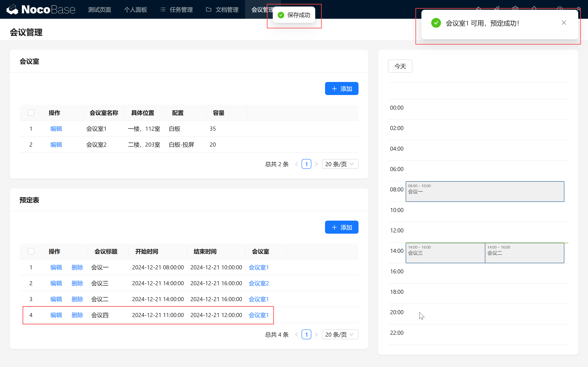This screenshot has width=588, height=367.
Task: Expand 20 条/页 dropdown under 预定表
Action: click(340, 335)
